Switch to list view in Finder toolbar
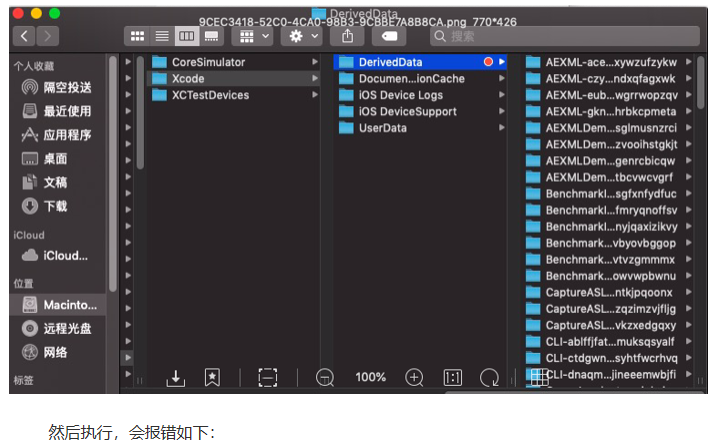 pos(162,36)
